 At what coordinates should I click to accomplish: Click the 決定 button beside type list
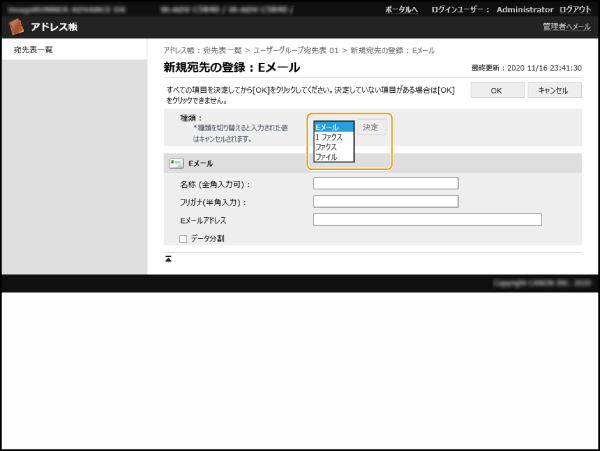[x=371, y=128]
